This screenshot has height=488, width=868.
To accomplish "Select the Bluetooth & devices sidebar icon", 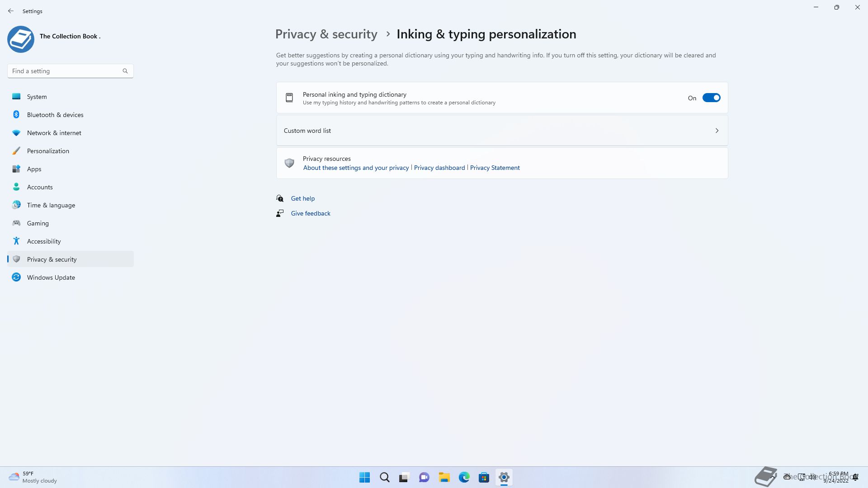I will click(16, 115).
